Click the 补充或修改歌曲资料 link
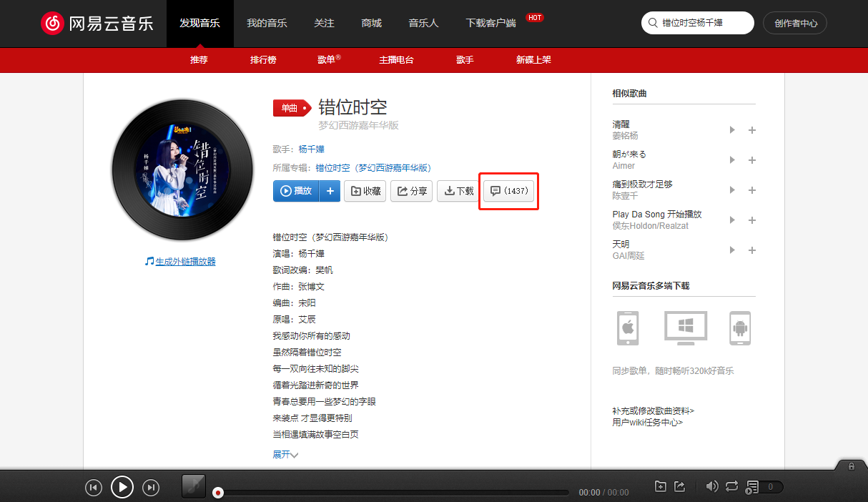The height and width of the screenshot is (502, 868). (x=653, y=411)
